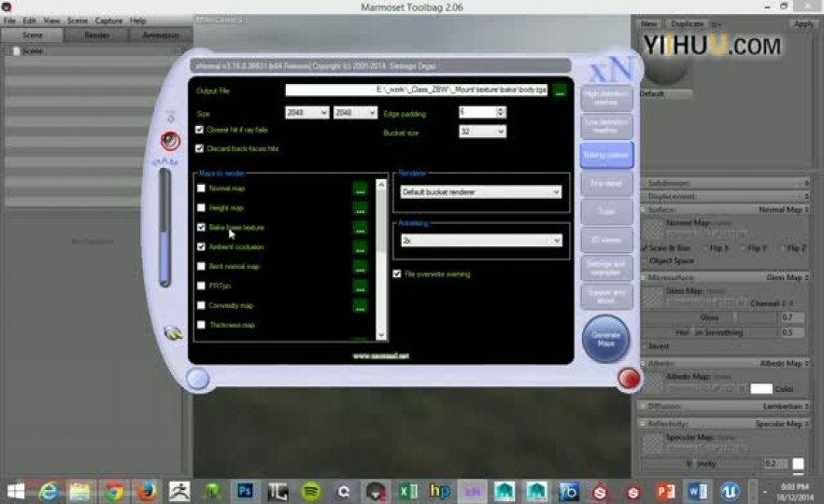Image resolution: width=824 pixels, height=504 pixels.
Task: Open Marmoset Help menu
Action: click(137, 21)
